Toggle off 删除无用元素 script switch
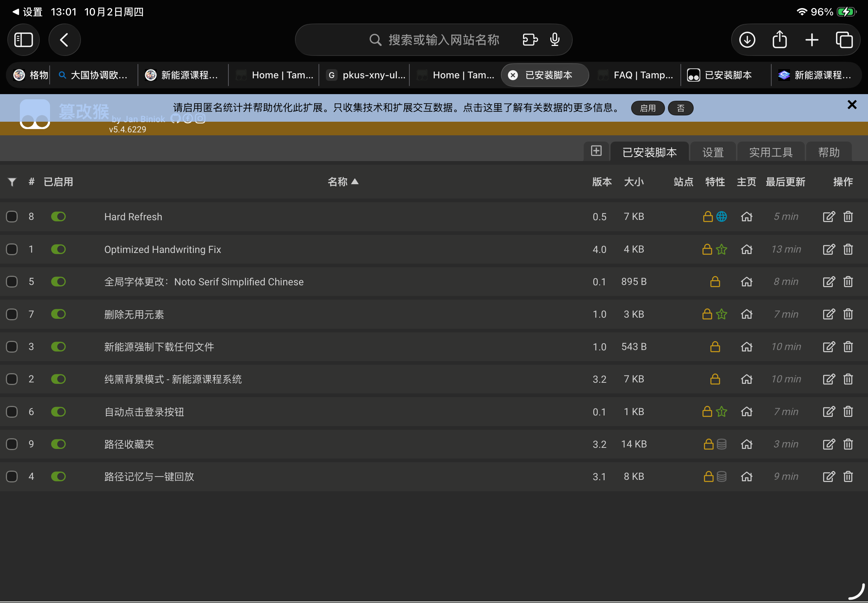The width and height of the screenshot is (868, 603). click(58, 314)
